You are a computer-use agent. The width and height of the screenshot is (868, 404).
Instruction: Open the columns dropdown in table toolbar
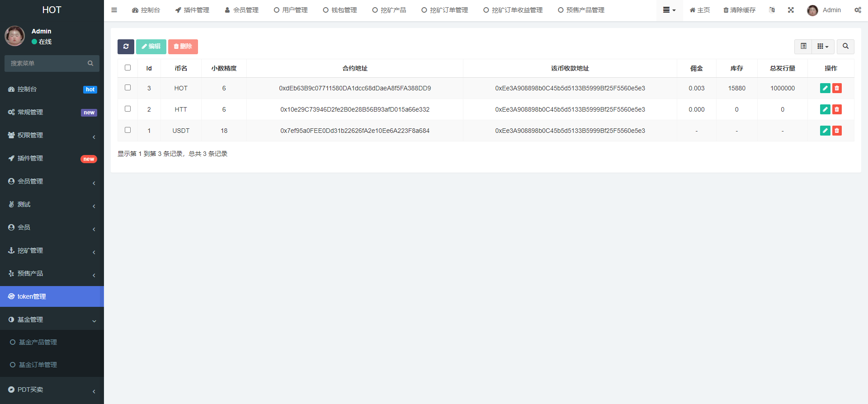pyautogui.click(x=823, y=46)
